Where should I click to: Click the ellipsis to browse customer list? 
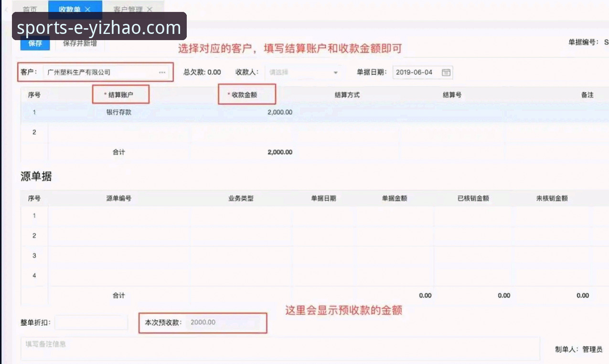(x=161, y=72)
